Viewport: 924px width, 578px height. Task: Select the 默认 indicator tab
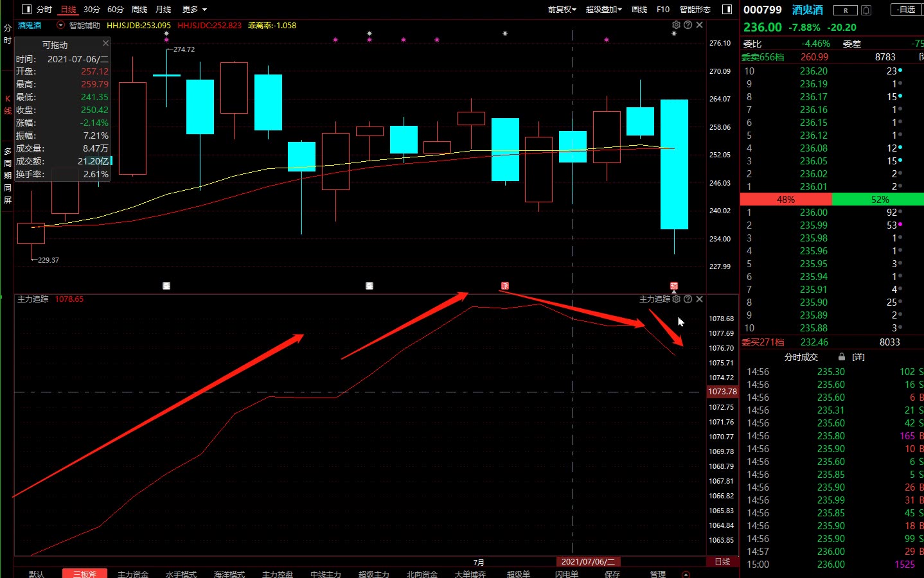pos(37,574)
